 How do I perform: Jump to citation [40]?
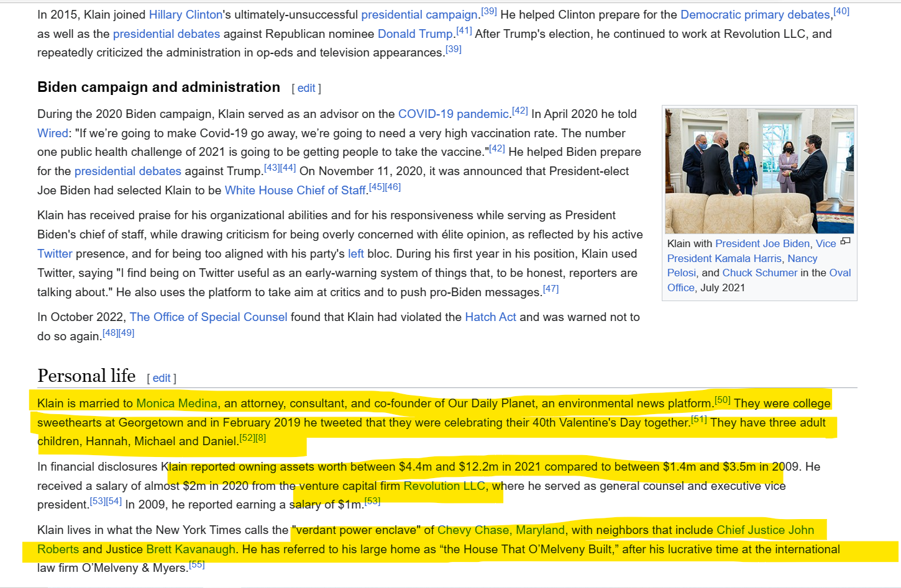point(841,11)
